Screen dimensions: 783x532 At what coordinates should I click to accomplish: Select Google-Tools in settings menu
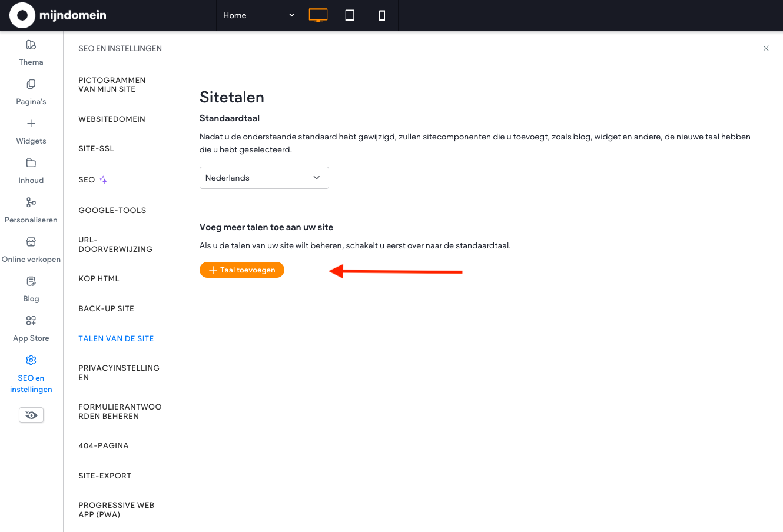112,210
